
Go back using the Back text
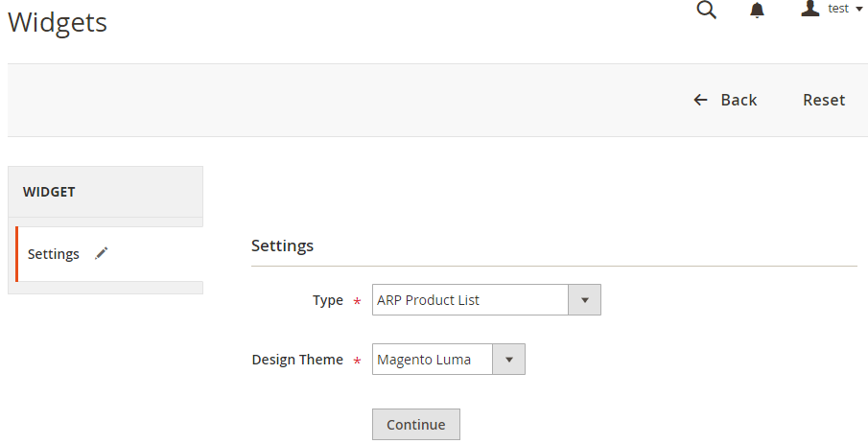pos(739,100)
